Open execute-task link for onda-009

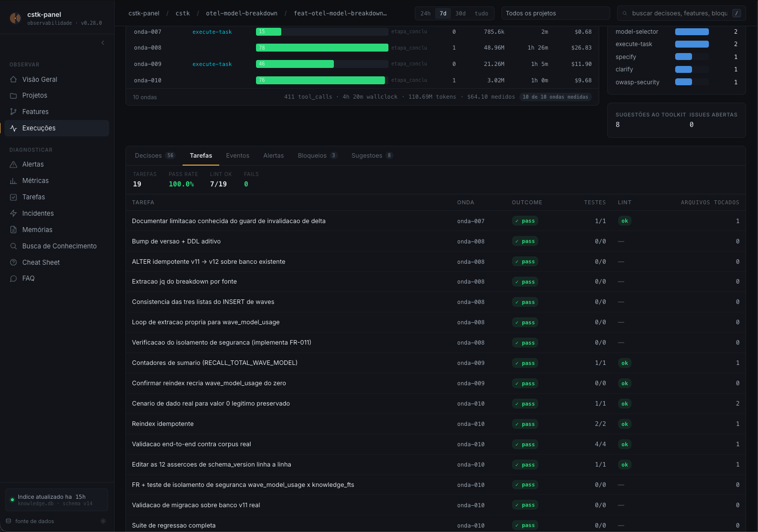point(212,64)
